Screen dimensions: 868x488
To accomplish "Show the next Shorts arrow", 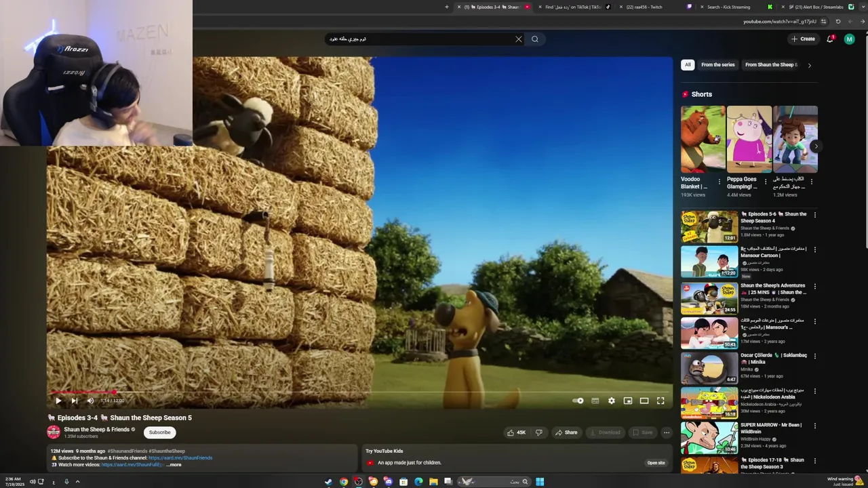I will click(816, 146).
